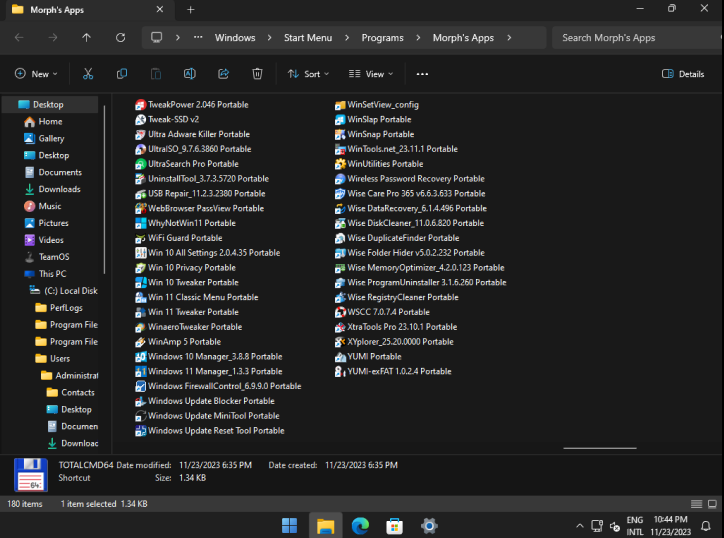Screen dimensions: 724x538
Task: Open the New dropdown menu
Action: [36, 74]
